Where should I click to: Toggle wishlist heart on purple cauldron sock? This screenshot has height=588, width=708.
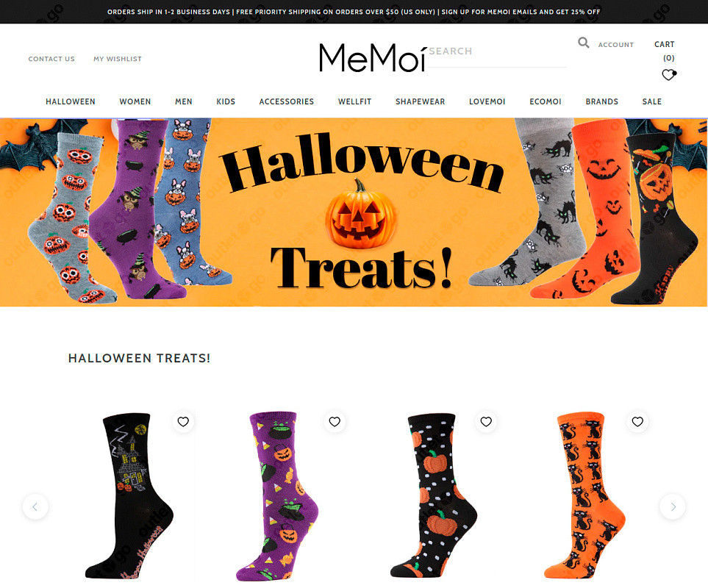[x=335, y=421]
